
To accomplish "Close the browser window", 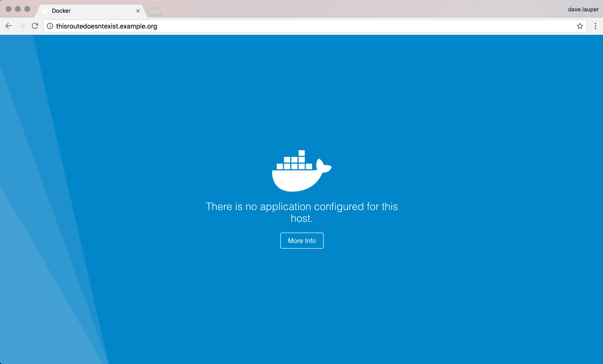I will [x=8, y=9].
